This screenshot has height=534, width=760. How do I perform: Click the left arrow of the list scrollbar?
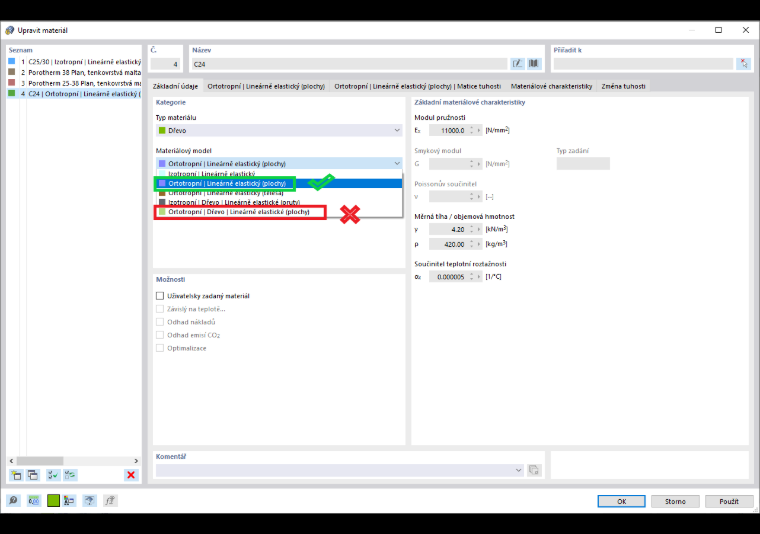(12, 461)
